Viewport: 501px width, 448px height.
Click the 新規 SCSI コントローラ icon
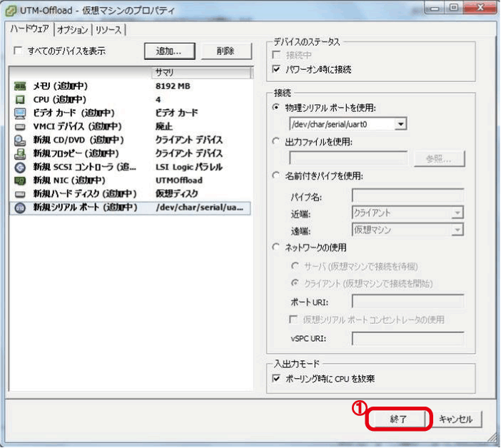point(20,167)
